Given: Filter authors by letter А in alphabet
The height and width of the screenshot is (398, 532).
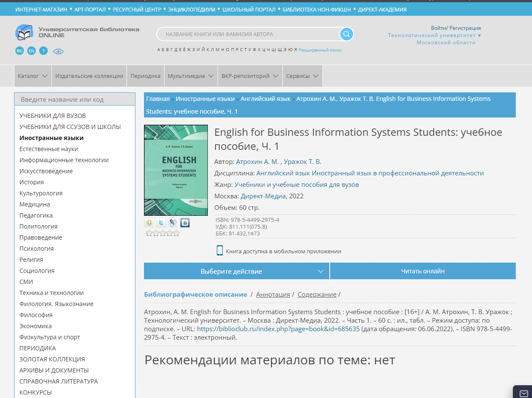Looking at the screenshot, I should pyautogui.click(x=159, y=50).
